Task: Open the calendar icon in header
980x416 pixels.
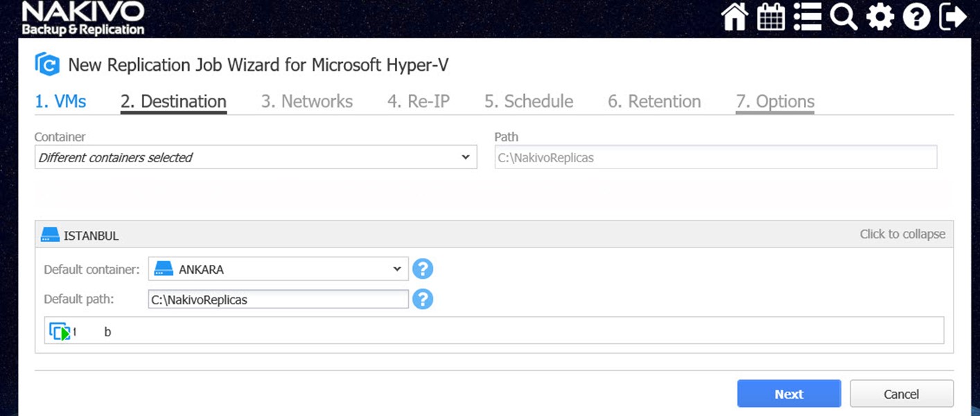Action: [x=771, y=17]
